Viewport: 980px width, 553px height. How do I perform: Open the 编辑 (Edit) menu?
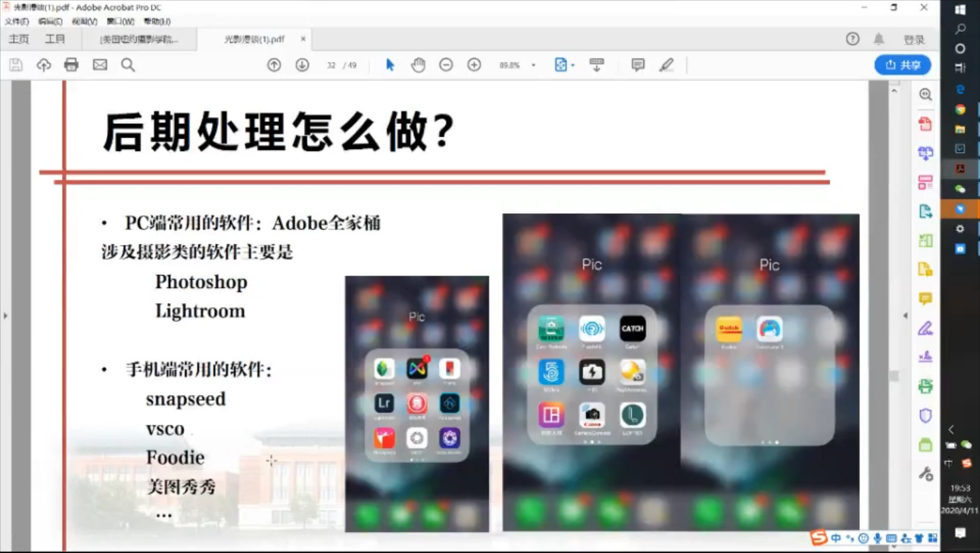tap(50, 21)
